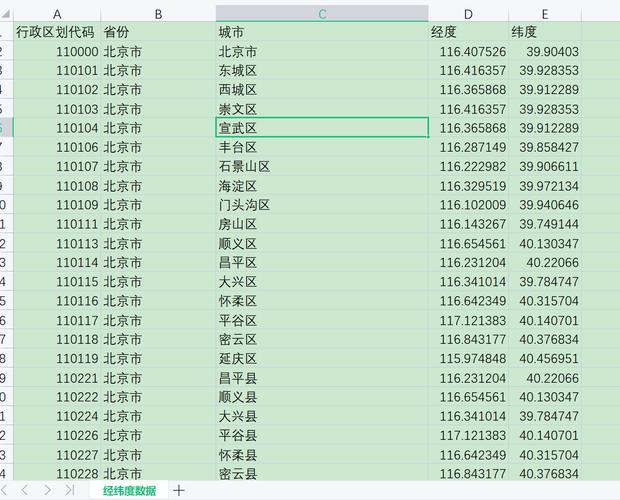
Task: Add a new sheet with plus icon
Action: (x=179, y=491)
